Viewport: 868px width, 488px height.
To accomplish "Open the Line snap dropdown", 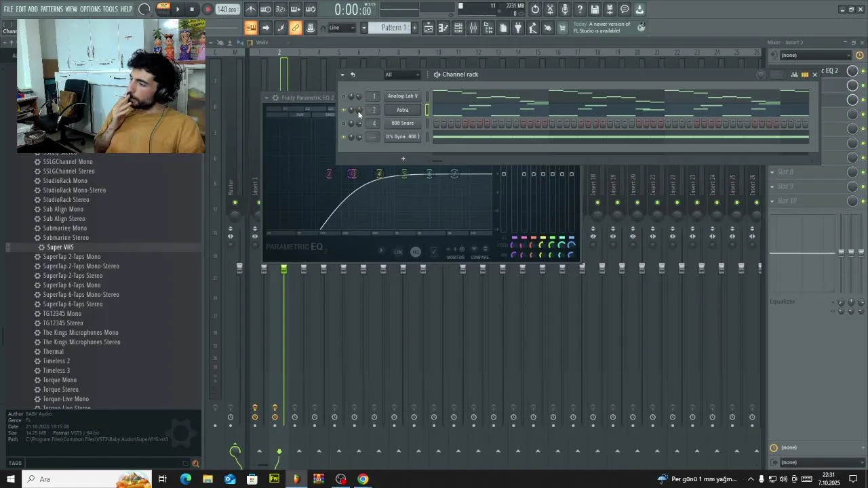I will coord(342,28).
